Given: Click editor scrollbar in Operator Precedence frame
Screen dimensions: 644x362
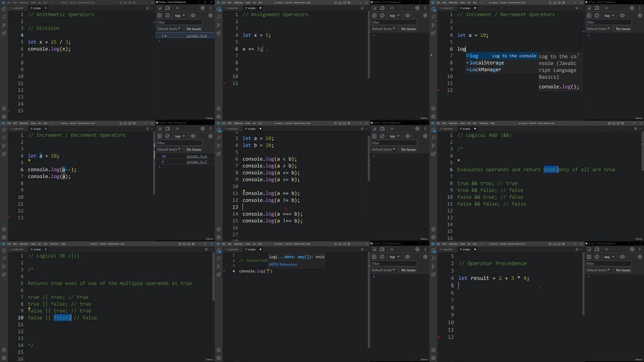Looking at the screenshot, I should (583, 285).
